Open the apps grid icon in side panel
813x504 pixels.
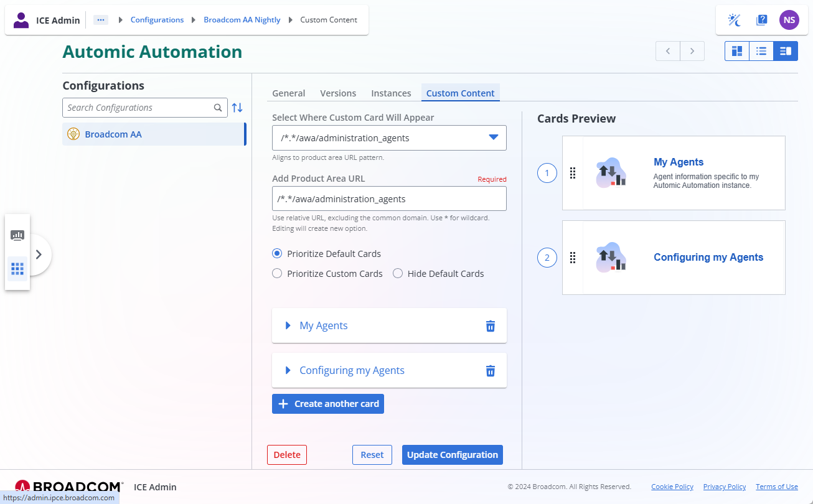click(17, 269)
